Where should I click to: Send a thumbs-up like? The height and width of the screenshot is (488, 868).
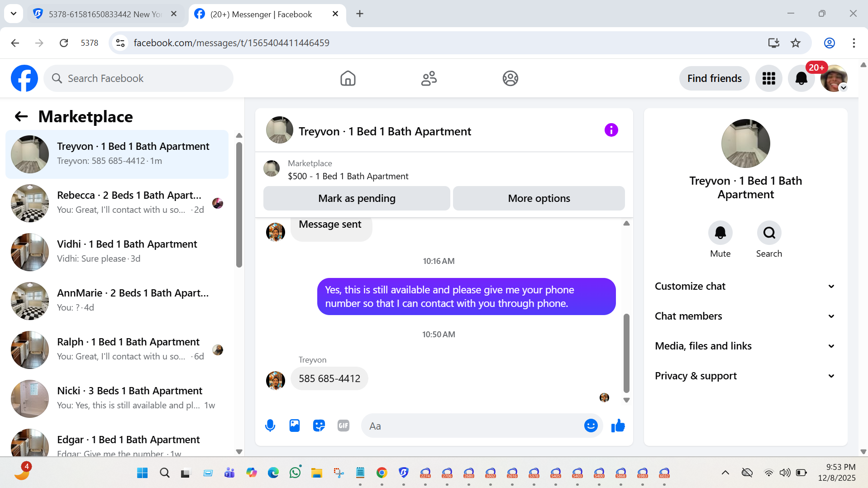coord(618,426)
